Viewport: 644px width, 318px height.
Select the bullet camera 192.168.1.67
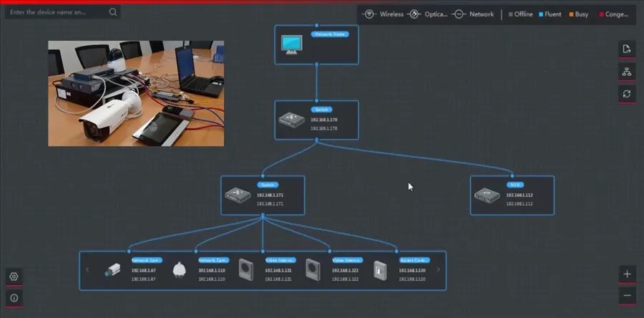click(x=114, y=270)
